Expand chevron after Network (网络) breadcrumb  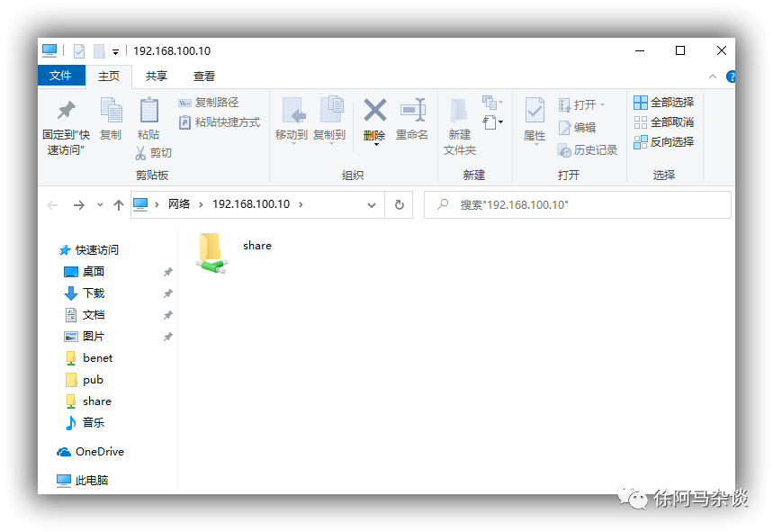[x=201, y=204]
